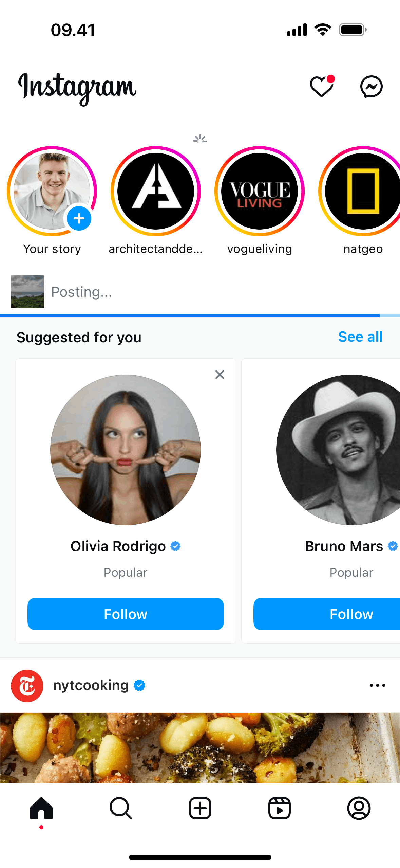Open nytcooking post options (three dots)

click(x=377, y=685)
